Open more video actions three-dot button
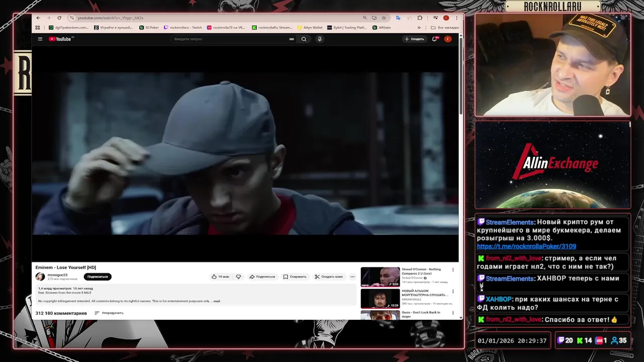This screenshot has height=362, width=644. [x=352, y=277]
